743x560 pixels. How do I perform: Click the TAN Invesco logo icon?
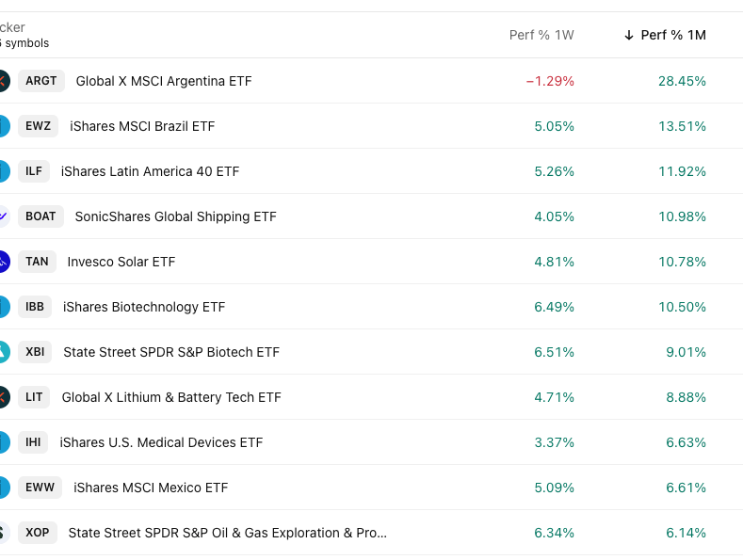pyautogui.click(x=3, y=262)
